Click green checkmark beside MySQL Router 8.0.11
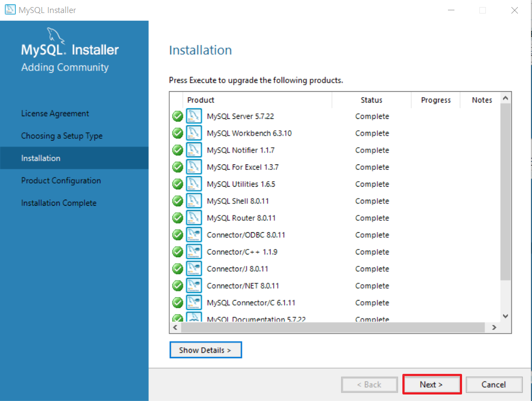Screen dimensions: 532x401 click(x=177, y=218)
